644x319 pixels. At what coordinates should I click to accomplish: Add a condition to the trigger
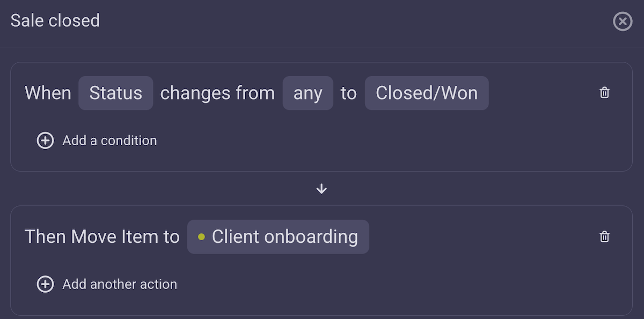110,140
